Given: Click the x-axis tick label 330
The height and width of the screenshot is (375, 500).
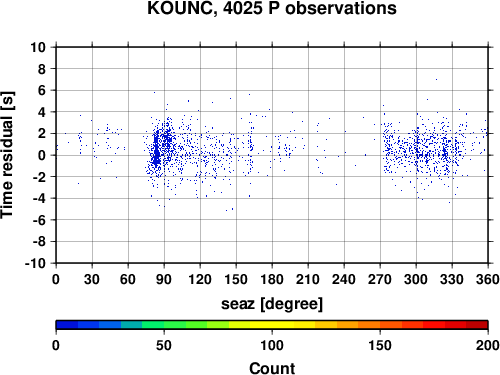Looking at the screenshot, I should [452, 279].
